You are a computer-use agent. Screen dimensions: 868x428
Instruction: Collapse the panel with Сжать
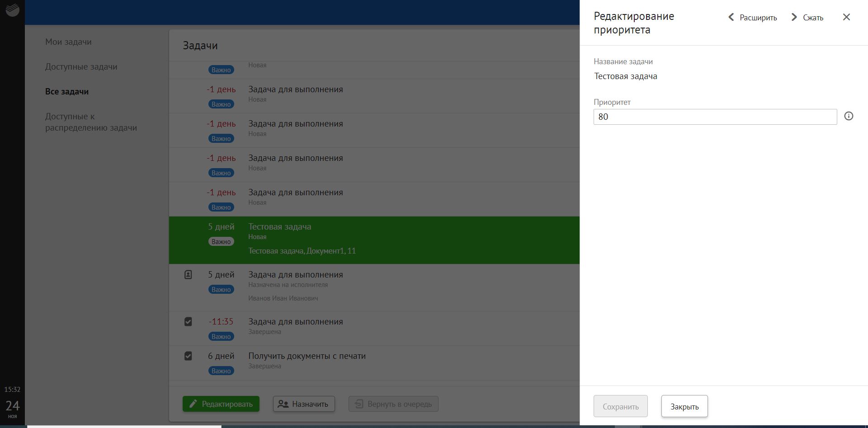click(x=807, y=18)
